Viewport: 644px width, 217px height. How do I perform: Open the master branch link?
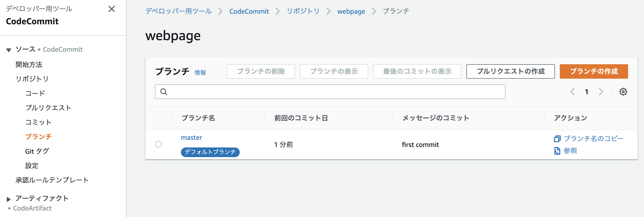click(192, 138)
